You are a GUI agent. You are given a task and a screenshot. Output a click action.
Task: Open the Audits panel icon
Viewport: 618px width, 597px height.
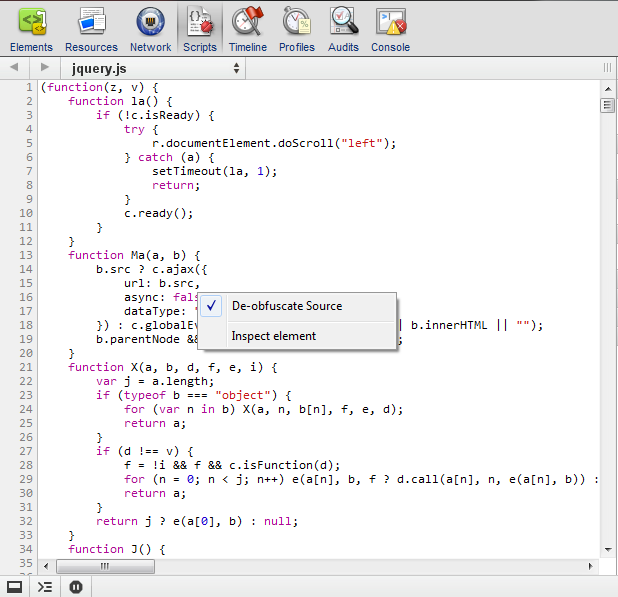point(344,21)
